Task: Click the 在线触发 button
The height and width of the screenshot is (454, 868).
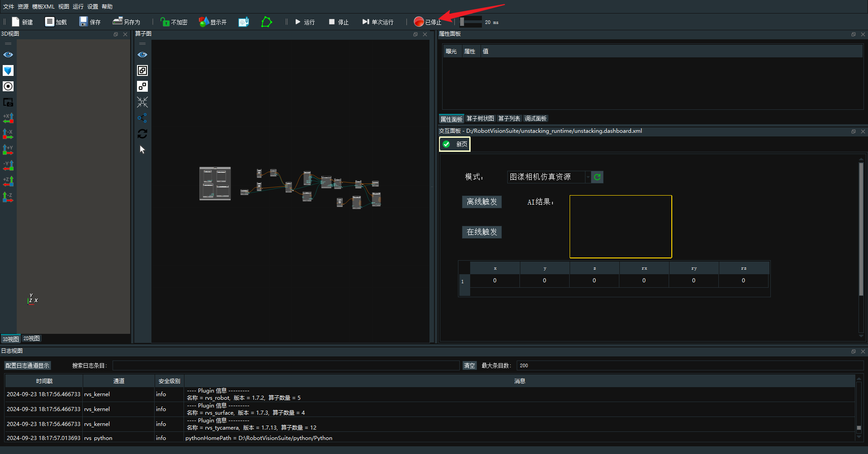Action: [x=482, y=232]
